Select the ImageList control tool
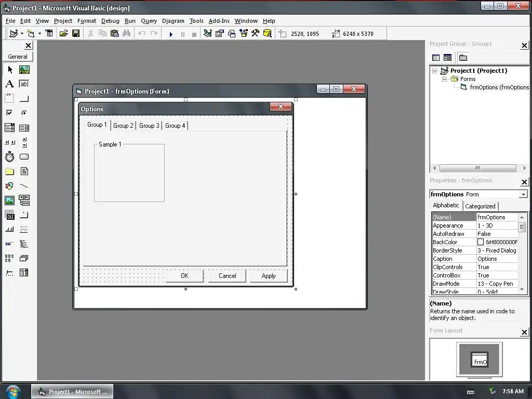Screen dimensions: 532x399 click(24, 258)
